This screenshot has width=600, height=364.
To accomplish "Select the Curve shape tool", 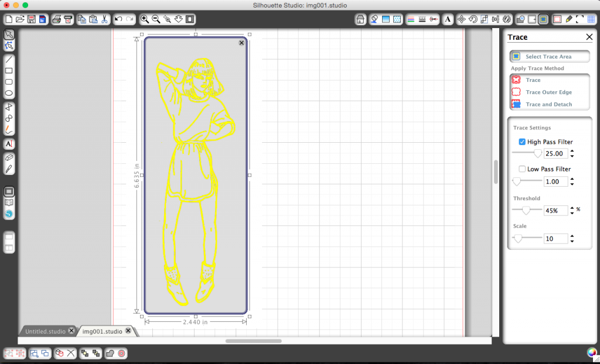I will point(9,118).
